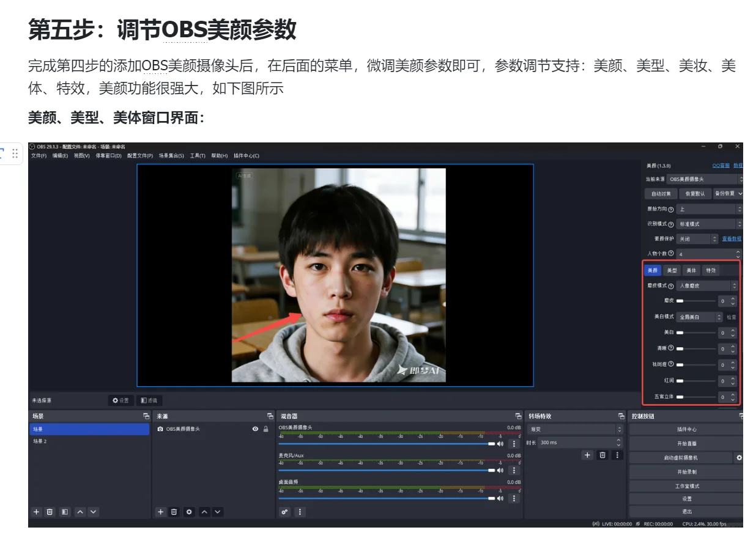The width and height of the screenshot is (756, 541).
Task: Remove the source using the 来源 trash icon
Action: click(174, 512)
